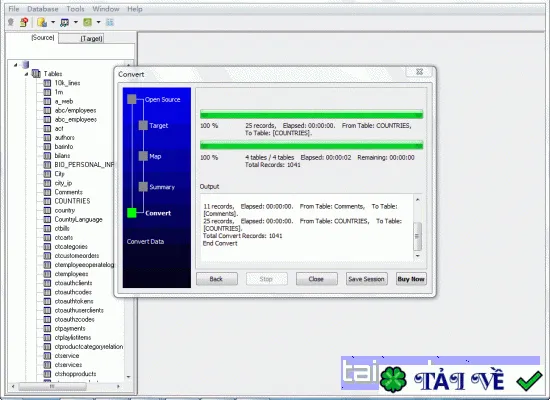
Task: Select the Comments table in the tree
Action: 68,192
